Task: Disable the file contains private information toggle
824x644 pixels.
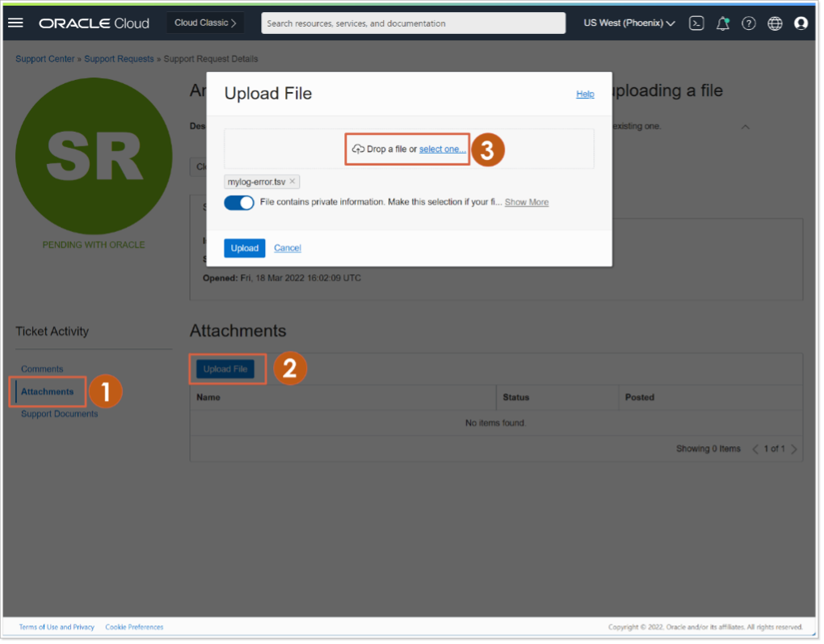Action: point(238,203)
